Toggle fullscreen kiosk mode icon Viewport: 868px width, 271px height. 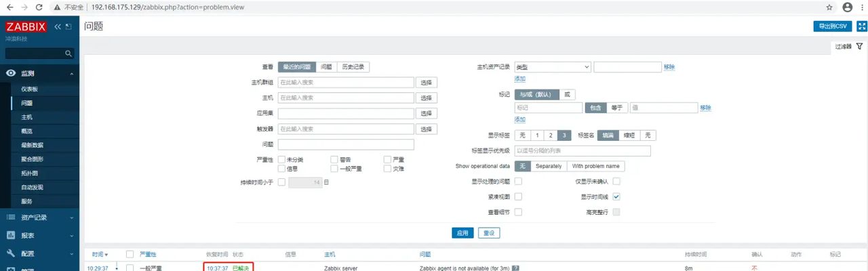(861, 26)
